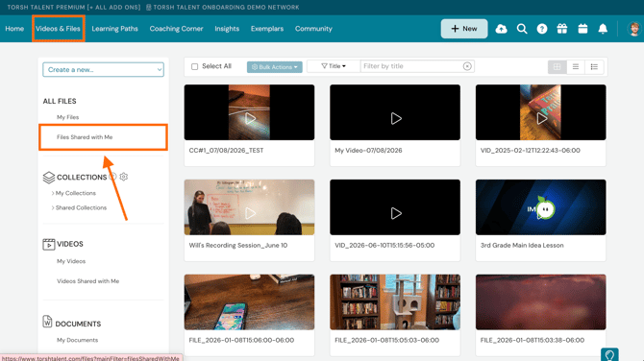Viewport: 644px width, 361px height.
Task: Play VID_2025-02-12T12:22:43 video
Action: 541,118
